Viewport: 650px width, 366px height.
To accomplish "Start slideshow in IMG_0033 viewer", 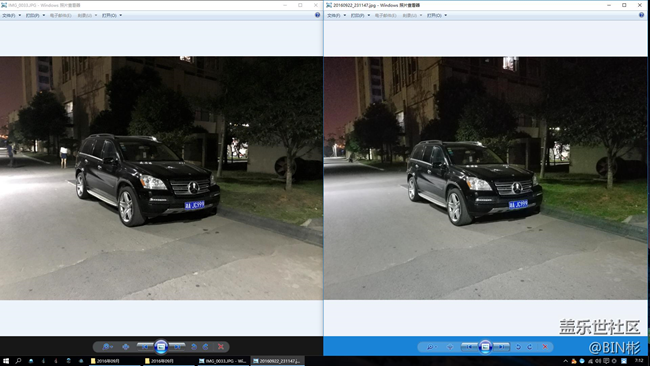I will click(161, 347).
